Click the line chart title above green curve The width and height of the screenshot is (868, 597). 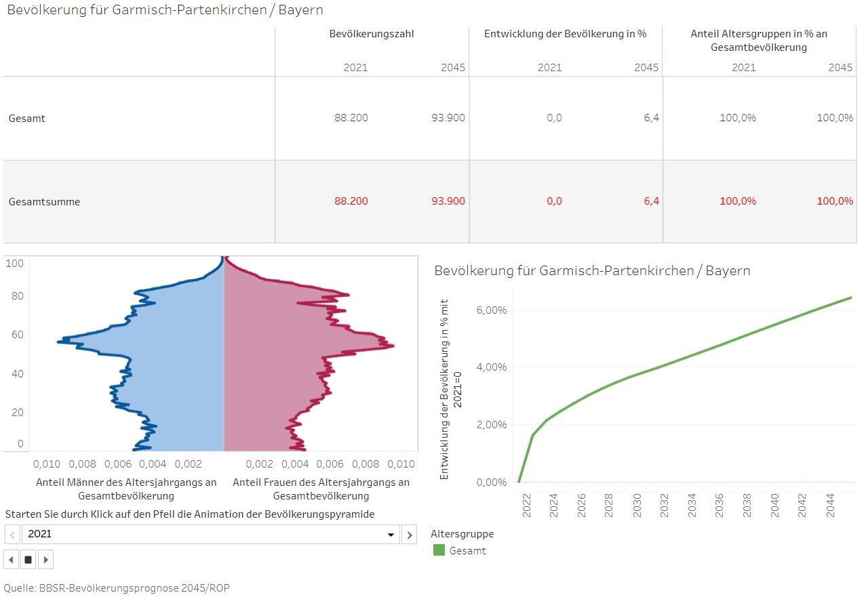coord(592,271)
